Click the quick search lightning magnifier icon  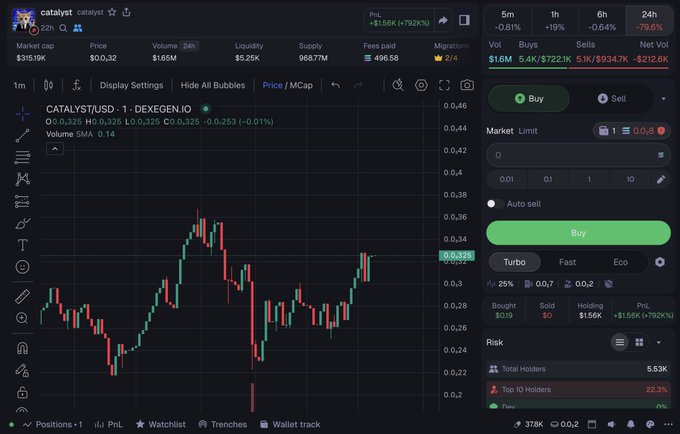click(398, 85)
